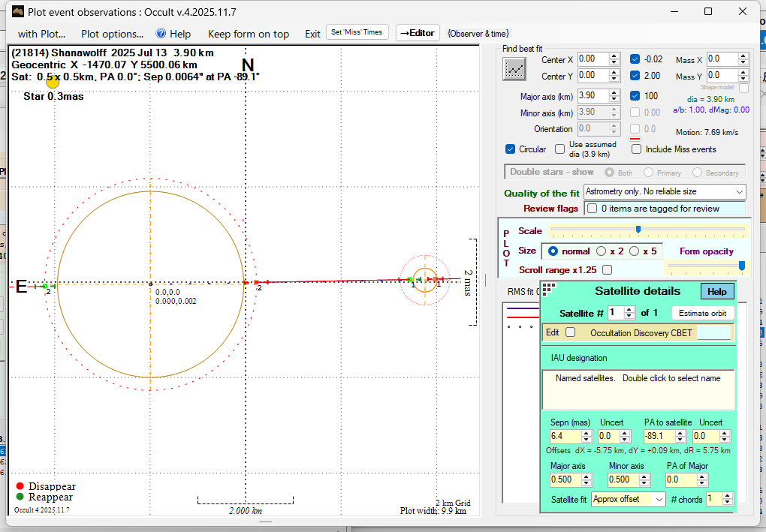This screenshot has width=766, height=532.
Task: Increment the Satellite # spinner
Action: tap(630, 309)
